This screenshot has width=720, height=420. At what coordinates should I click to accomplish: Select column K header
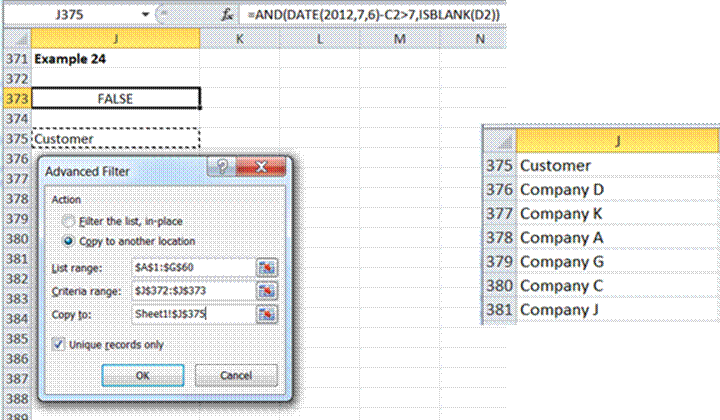240,39
